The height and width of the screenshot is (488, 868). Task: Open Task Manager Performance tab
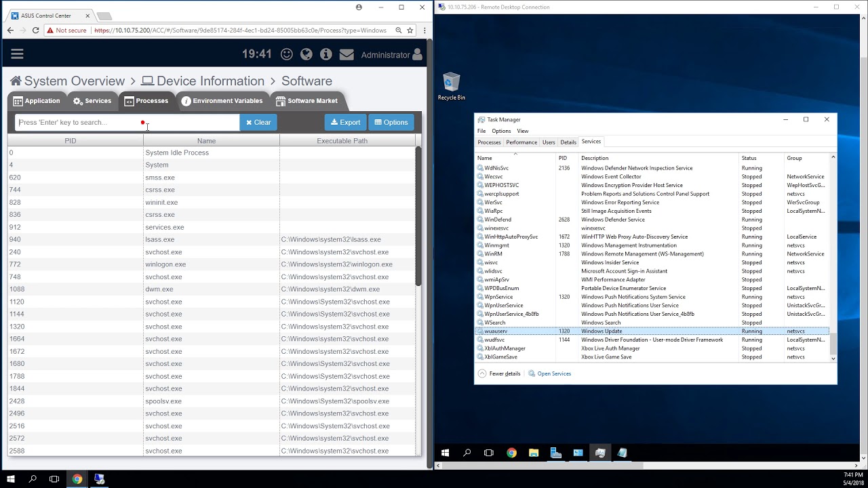tap(521, 142)
